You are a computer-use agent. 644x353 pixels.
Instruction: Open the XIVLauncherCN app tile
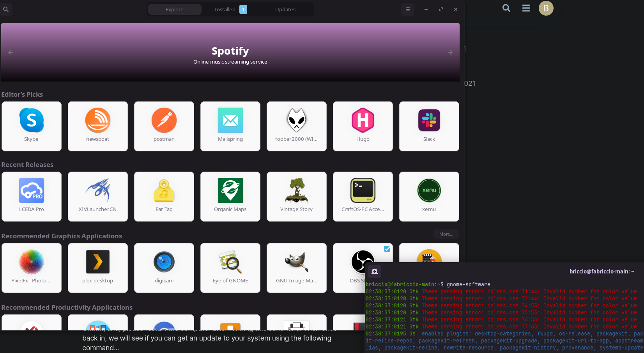98,197
